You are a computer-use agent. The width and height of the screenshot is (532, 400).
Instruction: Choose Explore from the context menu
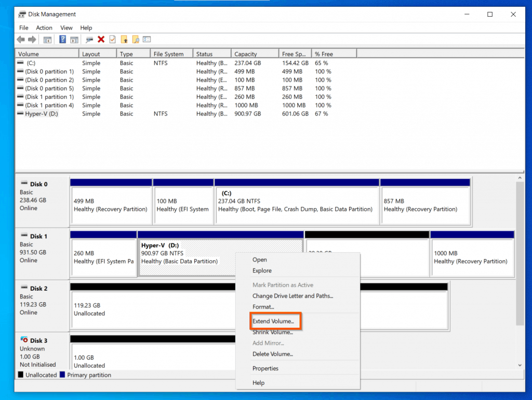(298, 270)
